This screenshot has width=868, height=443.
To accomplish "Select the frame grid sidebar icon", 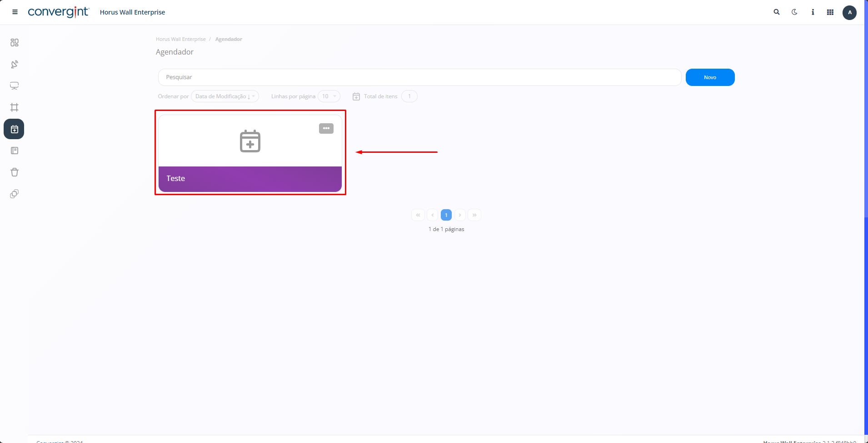I will [15, 107].
